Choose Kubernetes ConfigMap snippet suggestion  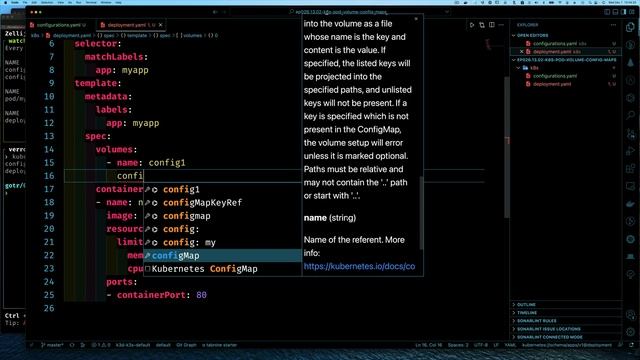(222, 269)
